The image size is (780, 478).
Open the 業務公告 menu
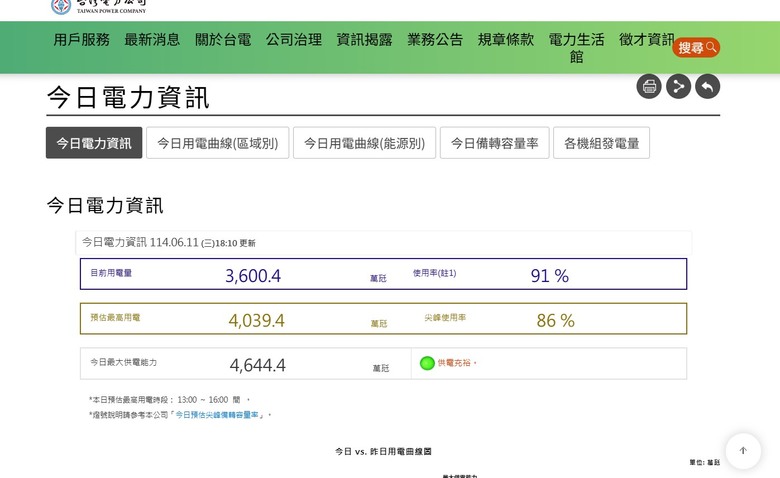pos(435,40)
